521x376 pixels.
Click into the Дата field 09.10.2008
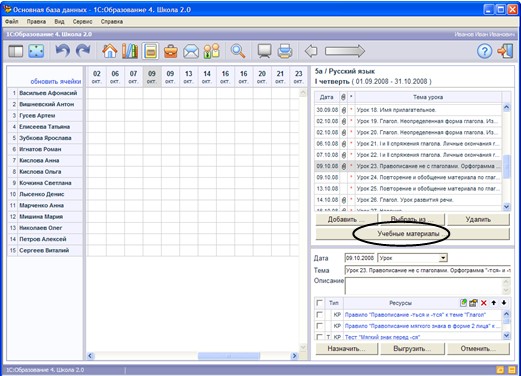[360, 258]
